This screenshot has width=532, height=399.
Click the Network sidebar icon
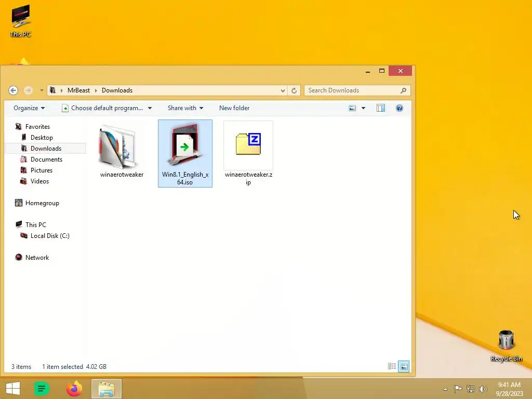click(x=19, y=257)
